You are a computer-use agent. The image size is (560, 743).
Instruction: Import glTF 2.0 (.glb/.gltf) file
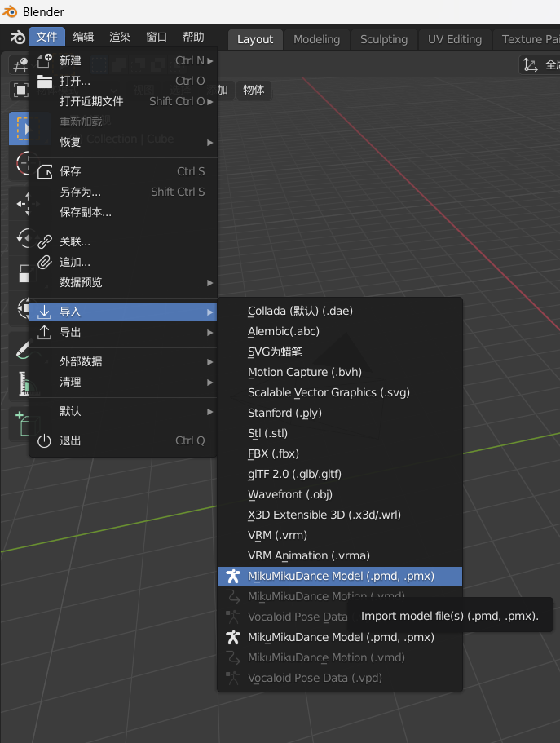point(340,474)
